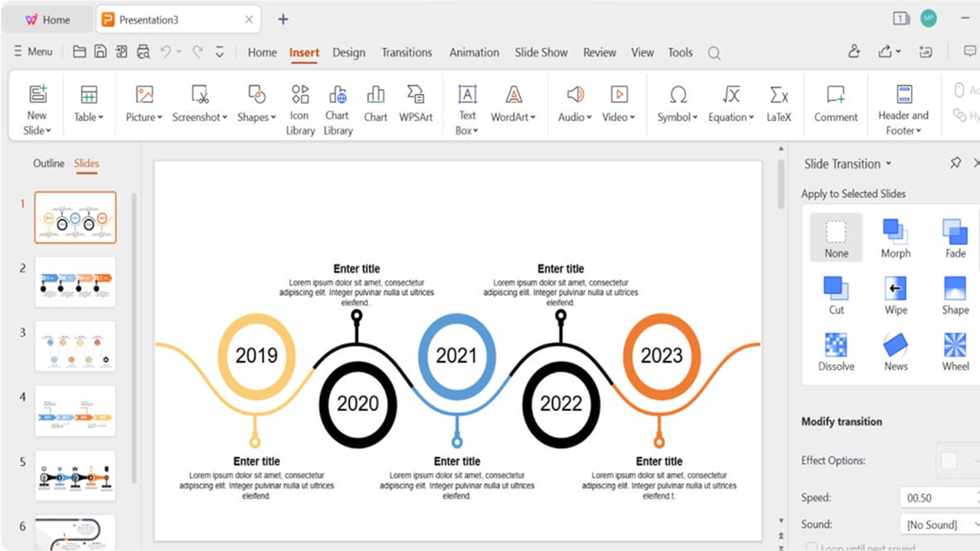Open Header and Footer settings
The height and width of the screenshot is (551, 980).
point(903,107)
